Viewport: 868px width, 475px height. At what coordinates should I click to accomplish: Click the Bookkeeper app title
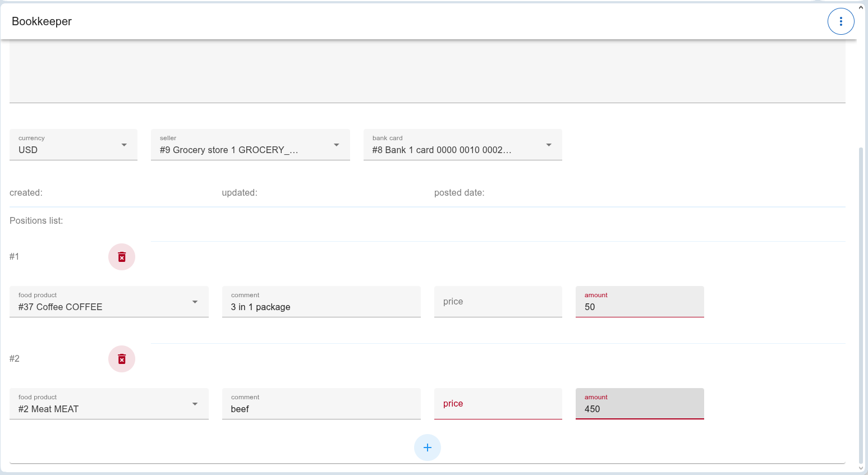click(42, 21)
